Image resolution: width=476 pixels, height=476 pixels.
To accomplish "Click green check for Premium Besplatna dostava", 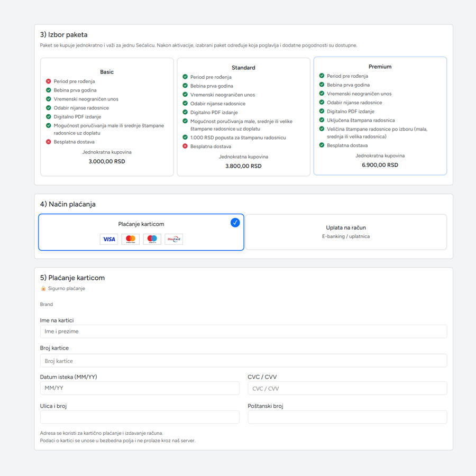I will point(322,145).
